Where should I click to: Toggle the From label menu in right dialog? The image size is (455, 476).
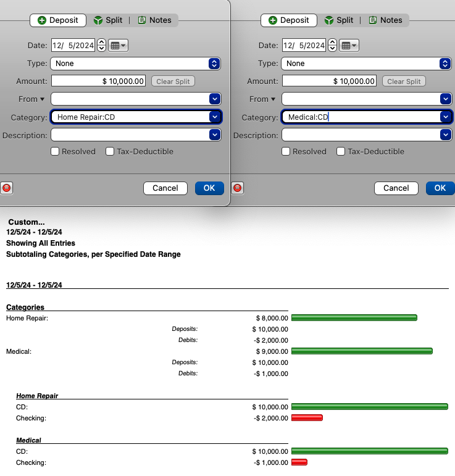[262, 99]
